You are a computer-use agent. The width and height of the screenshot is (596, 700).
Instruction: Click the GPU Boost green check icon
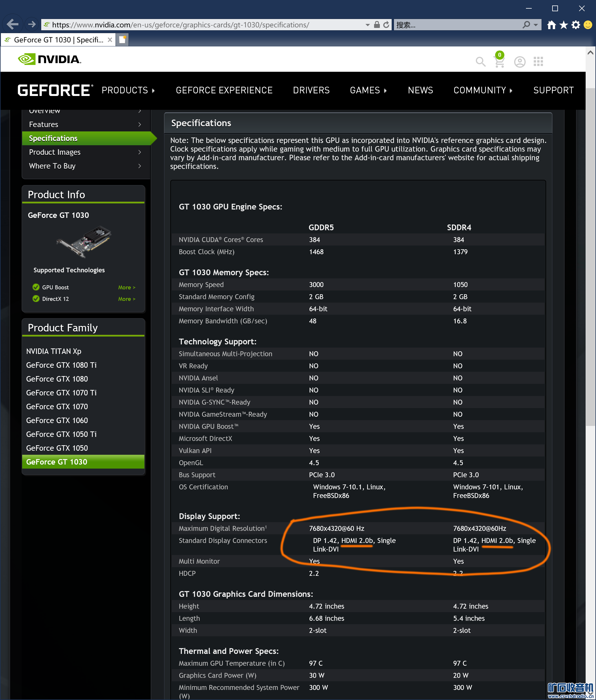[x=36, y=287]
